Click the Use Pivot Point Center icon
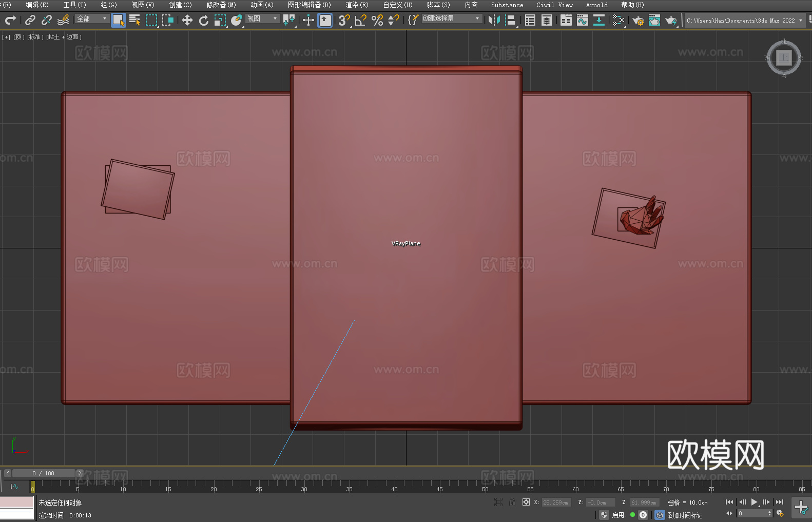 point(289,20)
